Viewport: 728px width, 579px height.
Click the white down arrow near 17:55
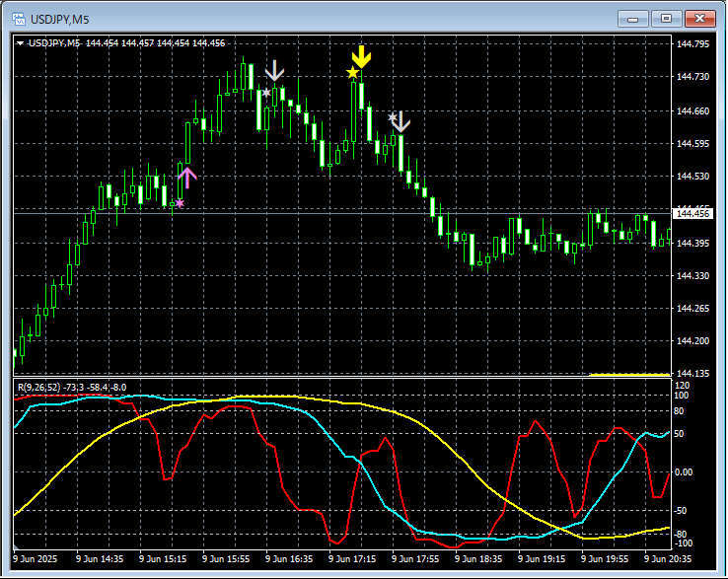400,121
